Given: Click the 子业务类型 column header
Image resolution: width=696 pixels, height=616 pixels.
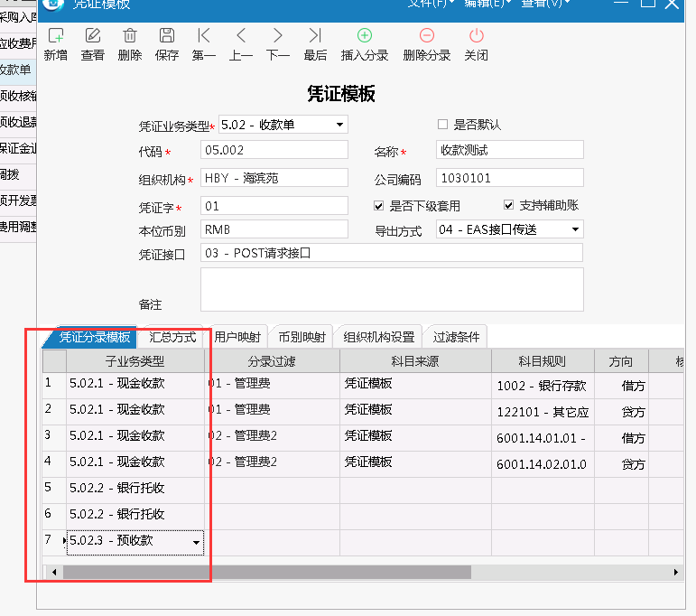Looking at the screenshot, I should pyautogui.click(x=135, y=361).
